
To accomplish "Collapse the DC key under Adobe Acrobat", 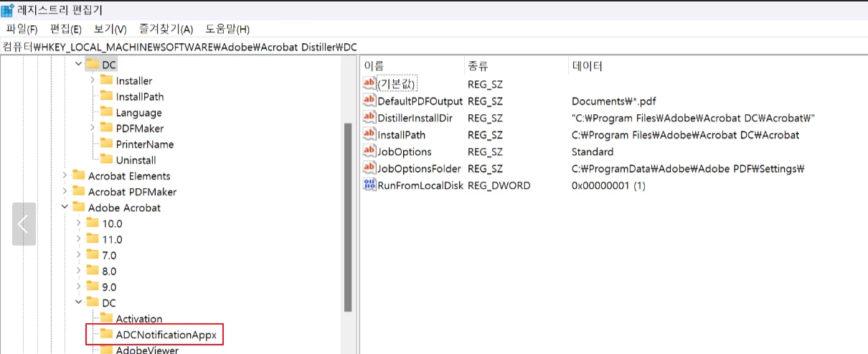I will (78, 302).
